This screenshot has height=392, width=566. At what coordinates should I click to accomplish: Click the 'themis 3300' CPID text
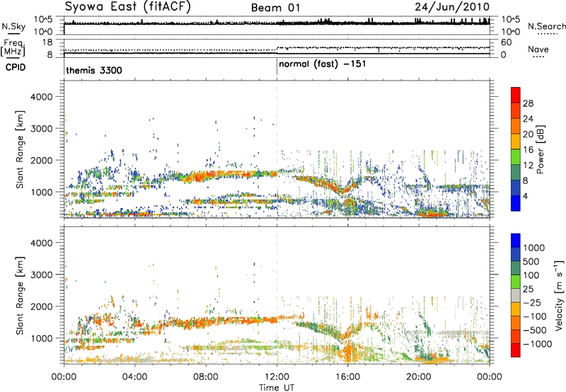94,70
